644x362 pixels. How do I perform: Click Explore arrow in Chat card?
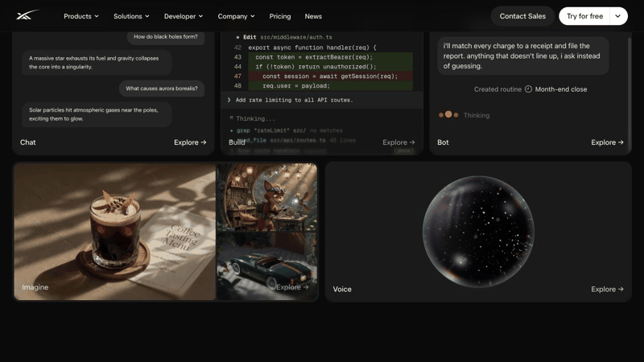[x=190, y=142]
